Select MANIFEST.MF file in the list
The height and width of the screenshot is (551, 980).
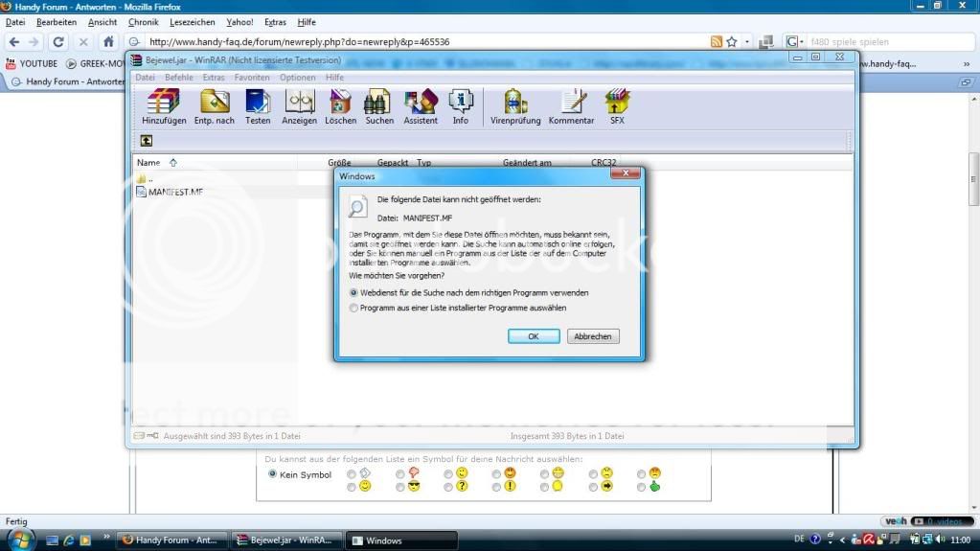tap(175, 192)
